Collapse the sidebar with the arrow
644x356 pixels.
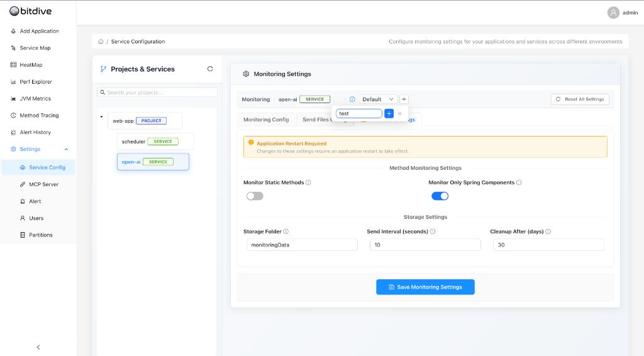(38, 347)
